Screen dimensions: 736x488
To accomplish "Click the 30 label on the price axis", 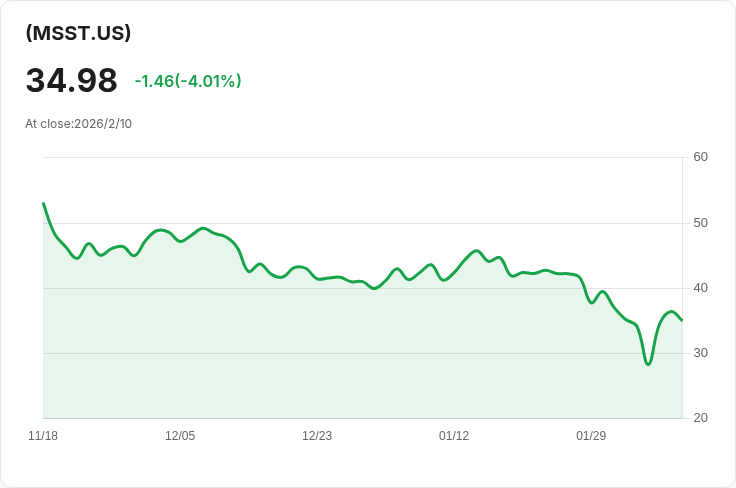I will [x=700, y=353].
